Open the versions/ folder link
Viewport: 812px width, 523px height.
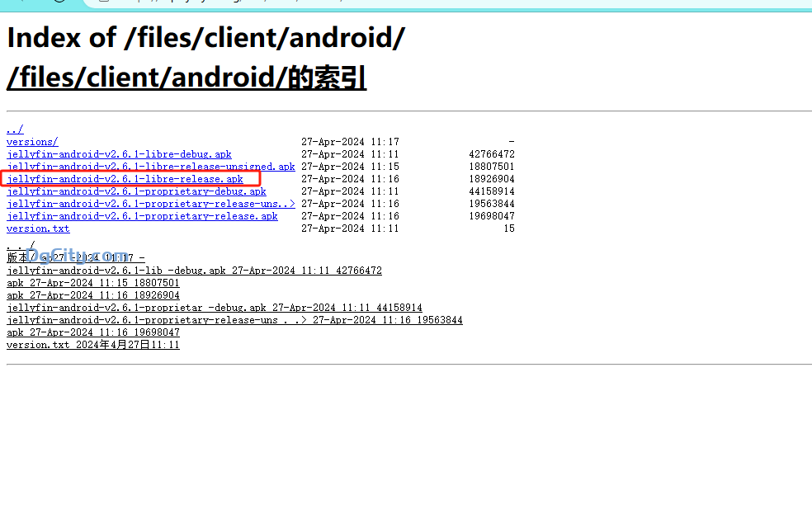[x=32, y=142]
